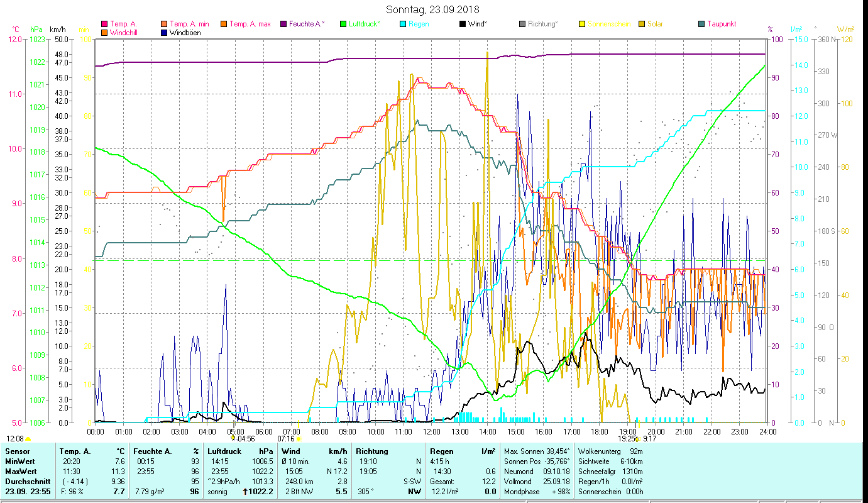This screenshot has height=503, width=868.
Task: Click the gold Solar legend swatch
Action: tap(642, 24)
